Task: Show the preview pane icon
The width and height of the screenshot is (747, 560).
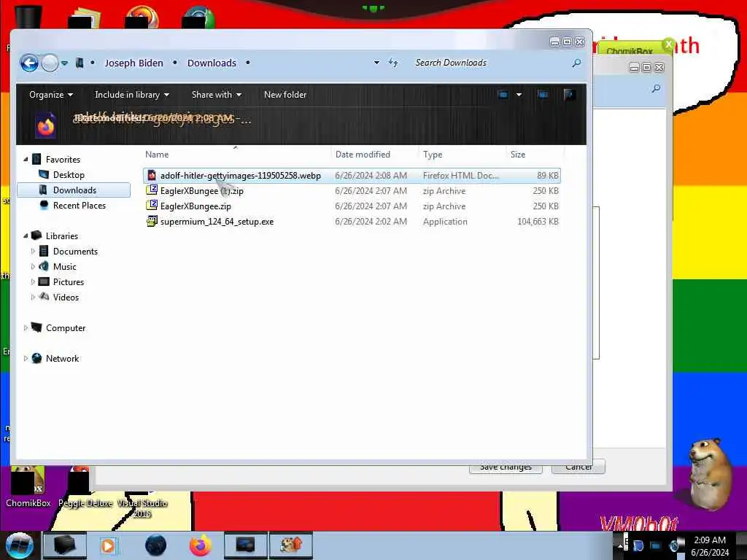Action: [543, 95]
